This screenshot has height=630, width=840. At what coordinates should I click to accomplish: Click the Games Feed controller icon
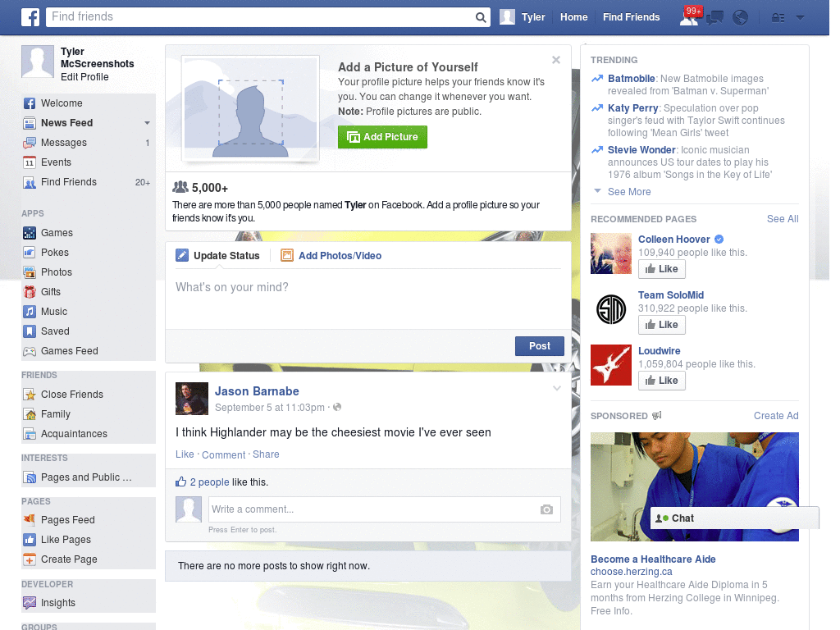30,351
